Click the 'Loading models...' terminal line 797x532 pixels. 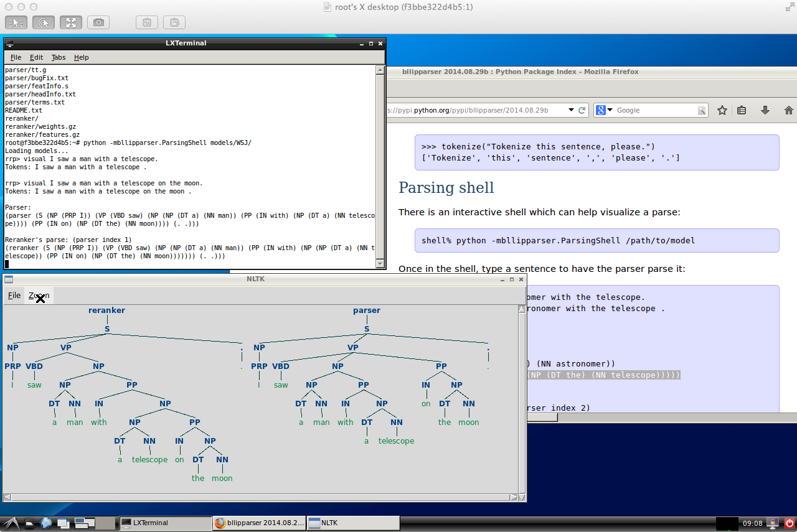pyautogui.click(x=37, y=151)
